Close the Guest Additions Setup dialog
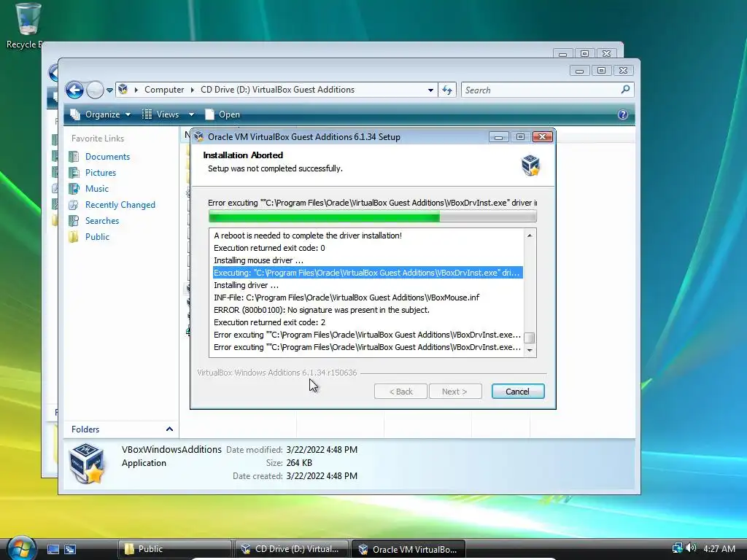Viewport: 747px width, 560px height. pos(542,136)
